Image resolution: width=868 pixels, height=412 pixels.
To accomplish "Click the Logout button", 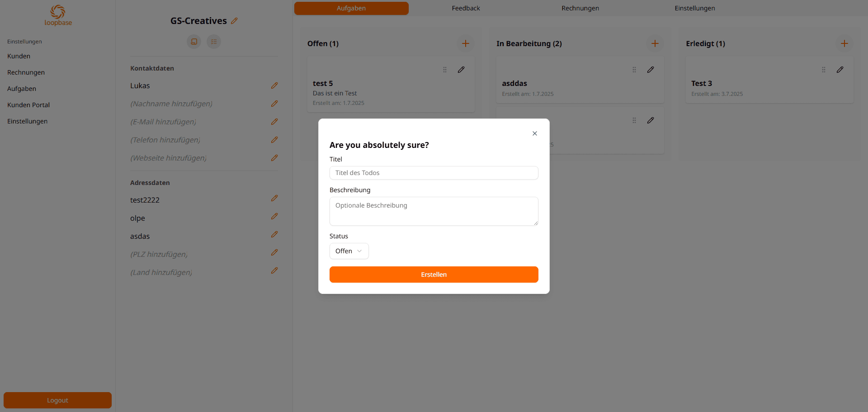I will (x=57, y=400).
